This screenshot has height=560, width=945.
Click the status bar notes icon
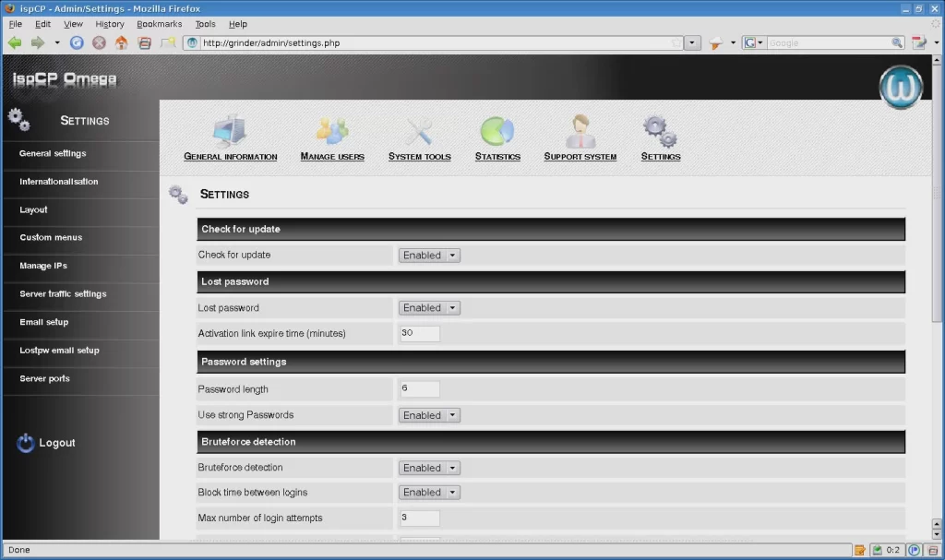(x=860, y=550)
